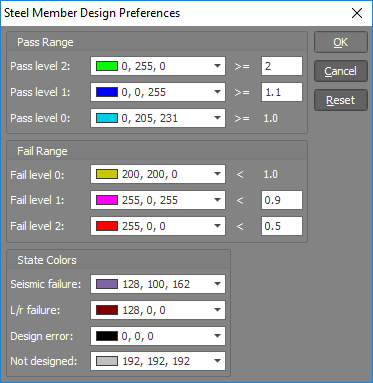Click the '0, 255, 0' color value
The width and height of the screenshot is (373, 383).
(x=144, y=66)
